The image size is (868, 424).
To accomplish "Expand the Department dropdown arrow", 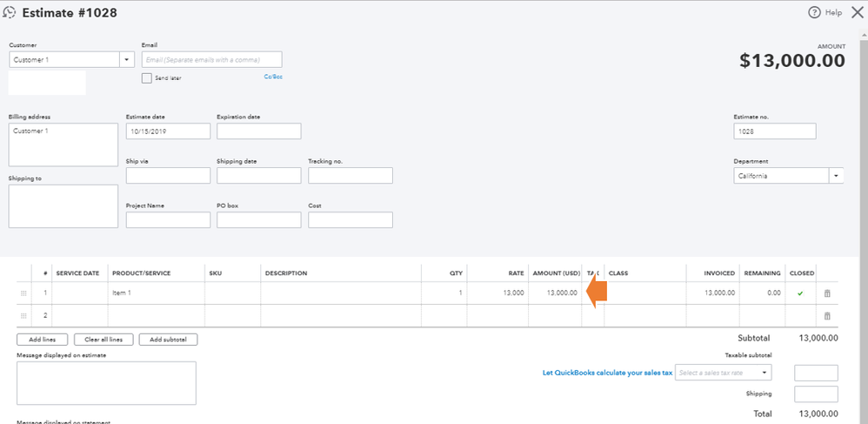I will [836, 176].
